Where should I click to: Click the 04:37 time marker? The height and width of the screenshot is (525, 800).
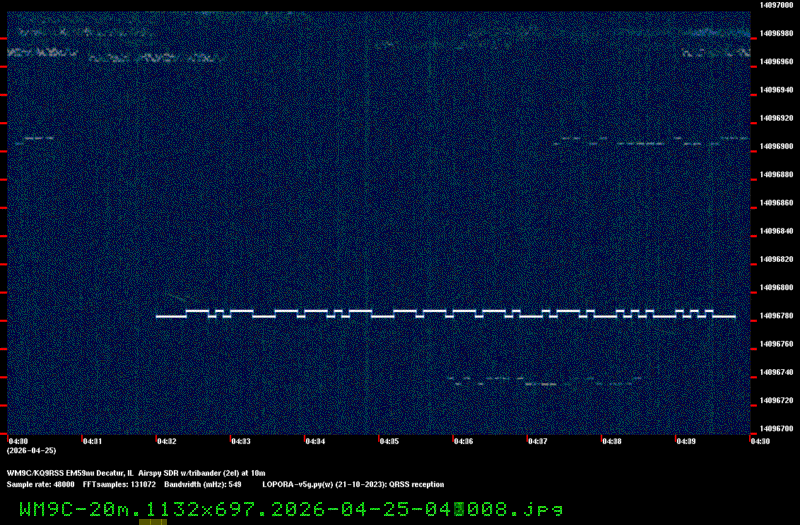(538, 441)
